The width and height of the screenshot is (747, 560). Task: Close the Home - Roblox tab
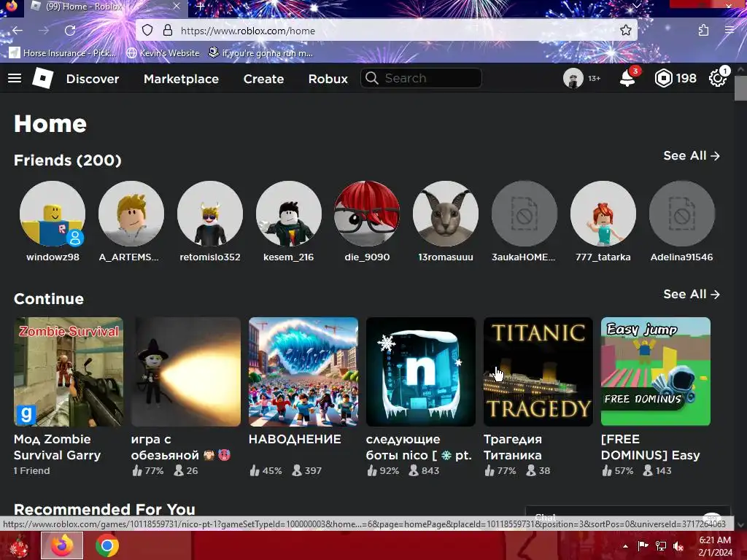coord(177,7)
